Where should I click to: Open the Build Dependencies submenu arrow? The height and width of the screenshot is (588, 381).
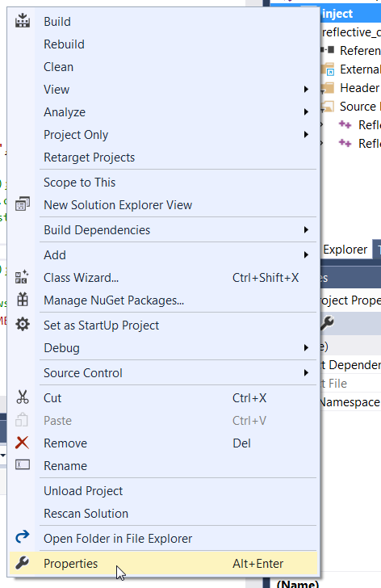306,229
